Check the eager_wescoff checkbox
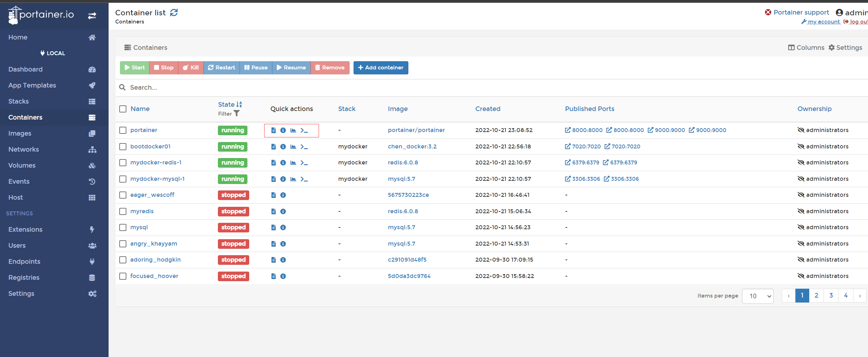The height and width of the screenshot is (357, 868). click(123, 195)
